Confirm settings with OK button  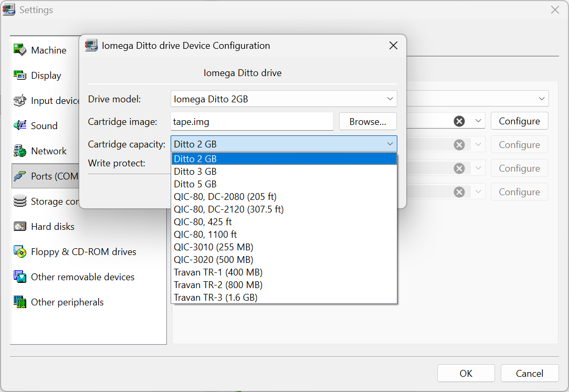pos(466,373)
